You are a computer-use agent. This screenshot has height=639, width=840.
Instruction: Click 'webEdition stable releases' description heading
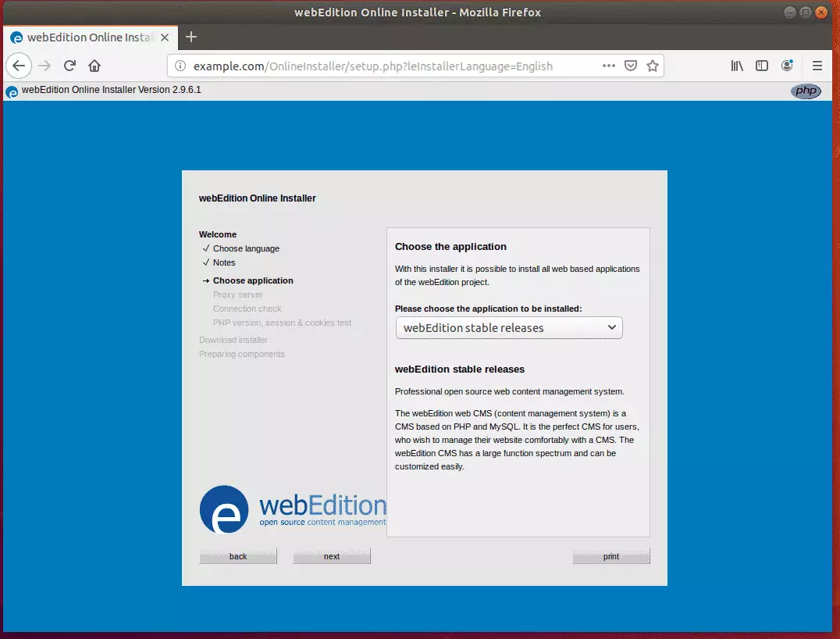tap(460, 369)
